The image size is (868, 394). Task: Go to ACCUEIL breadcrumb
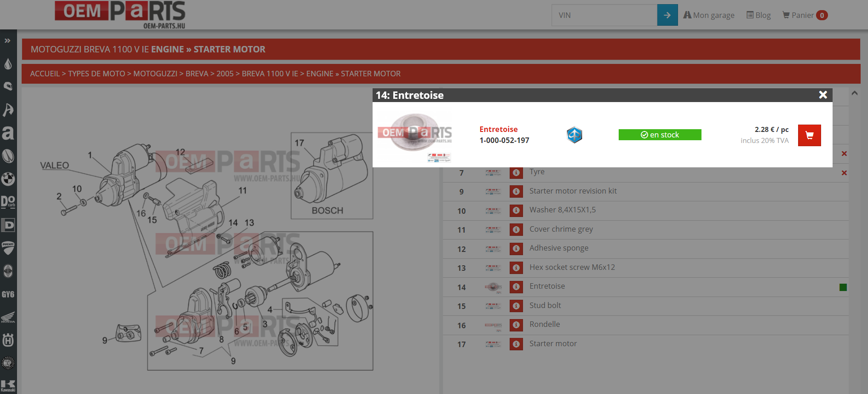tap(45, 74)
